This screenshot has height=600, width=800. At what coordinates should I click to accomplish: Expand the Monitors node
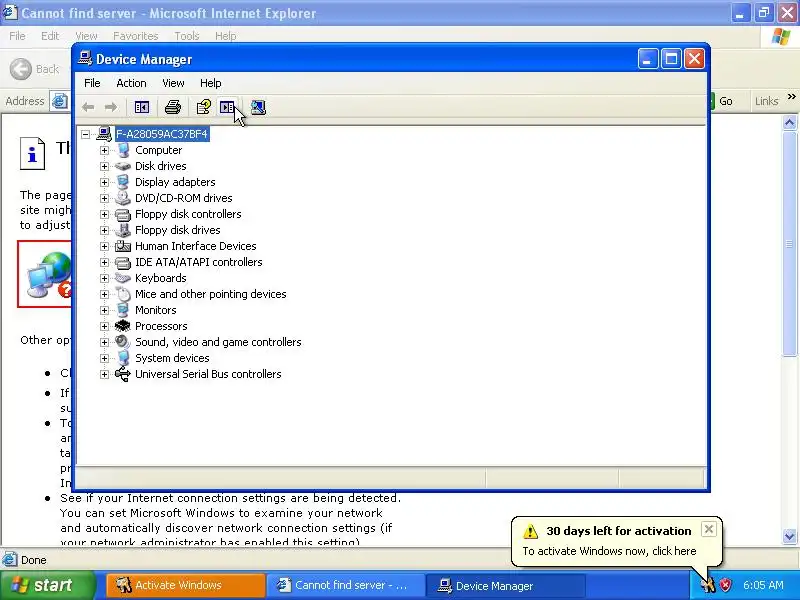pyautogui.click(x=105, y=310)
